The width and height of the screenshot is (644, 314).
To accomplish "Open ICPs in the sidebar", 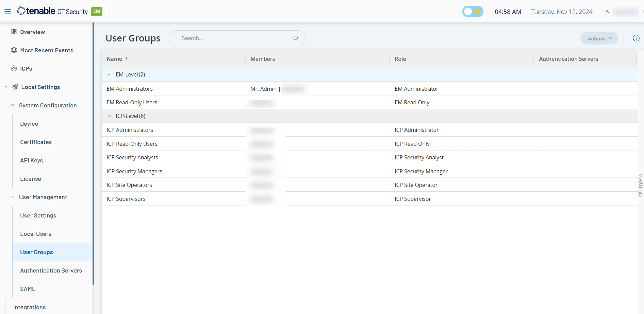I will [x=26, y=69].
